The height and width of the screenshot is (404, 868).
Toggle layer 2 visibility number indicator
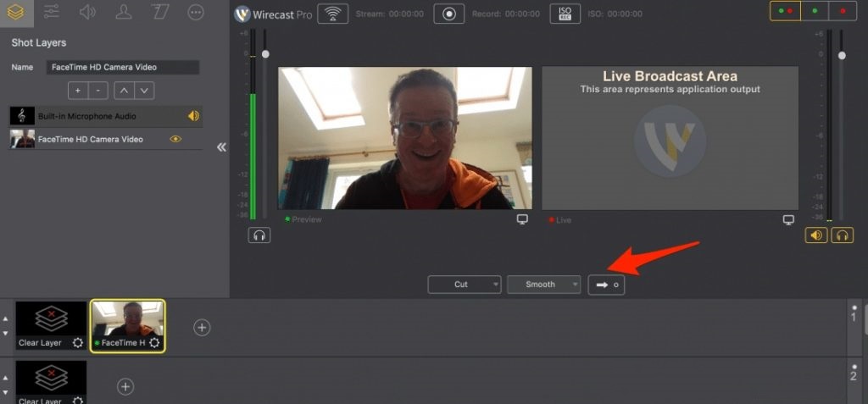[854, 374]
